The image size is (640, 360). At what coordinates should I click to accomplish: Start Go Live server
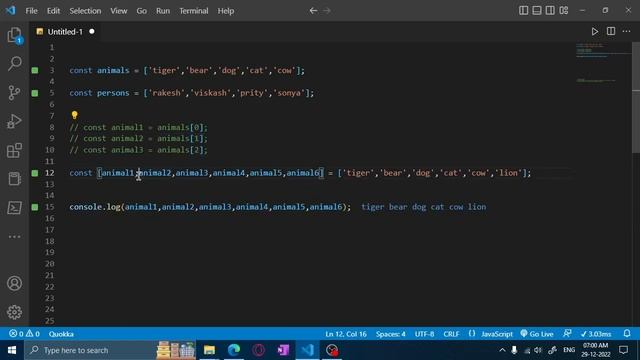537,334
